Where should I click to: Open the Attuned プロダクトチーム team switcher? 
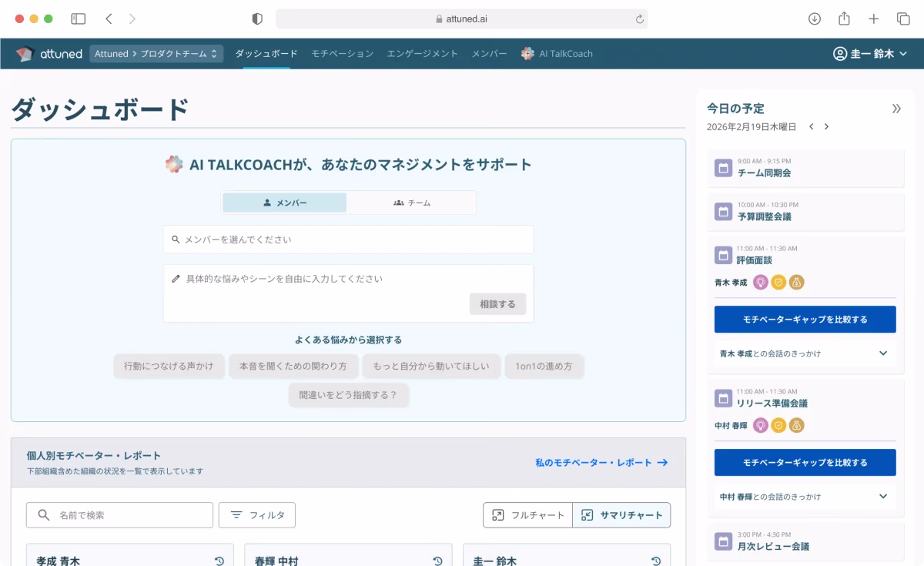pyautogui.click(x=156, y=53)
